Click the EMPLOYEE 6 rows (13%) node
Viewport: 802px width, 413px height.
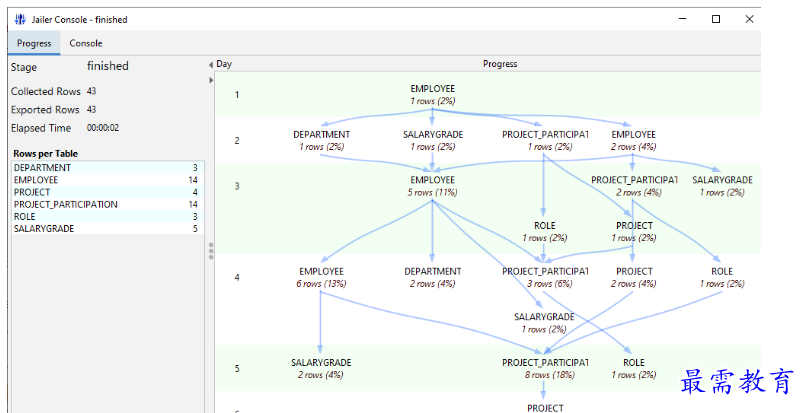pos(321,277)
